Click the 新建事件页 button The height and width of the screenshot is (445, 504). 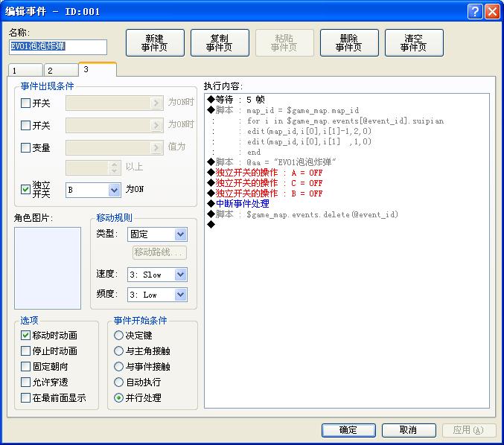coord(155,42)
